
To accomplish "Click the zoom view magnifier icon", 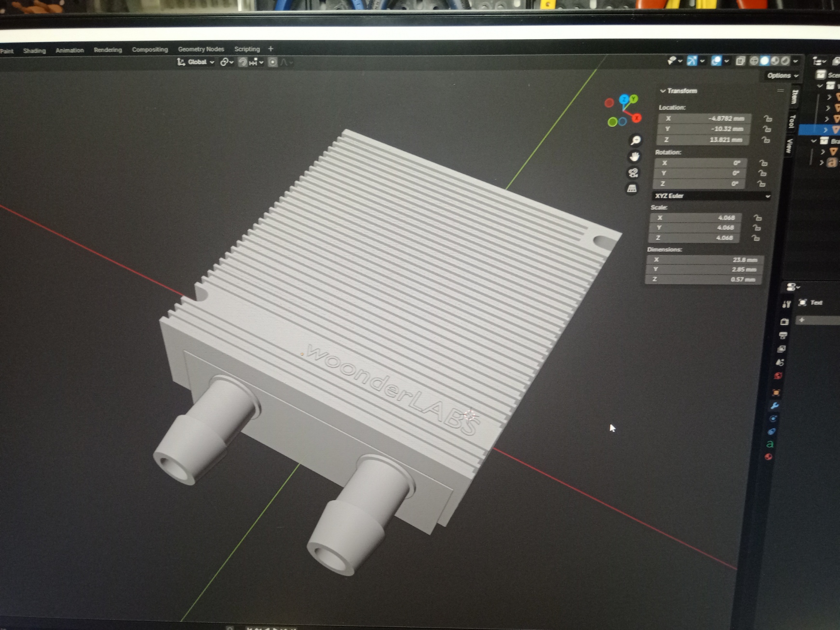I will (636, 140).
